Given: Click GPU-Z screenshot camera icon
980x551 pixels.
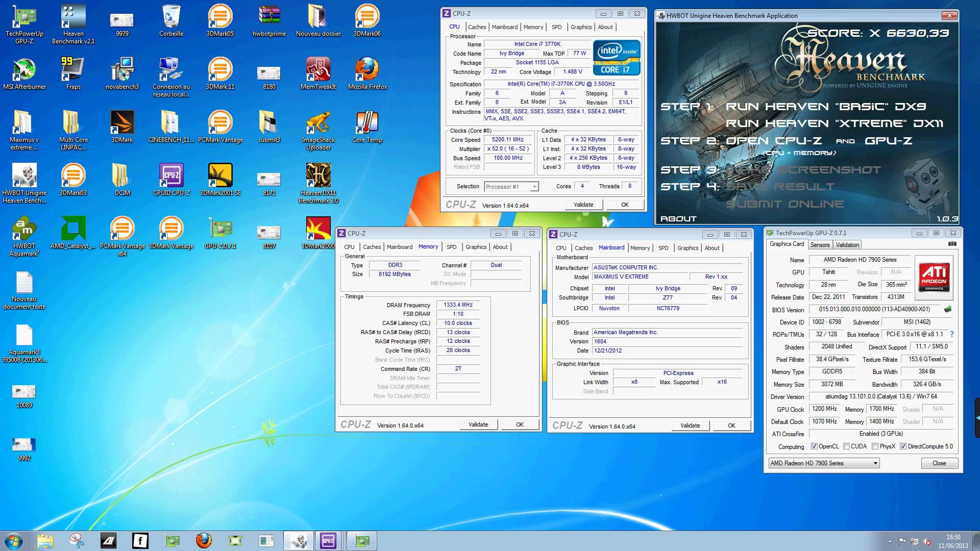Looking at the screenshot, I should pos(952,244).
